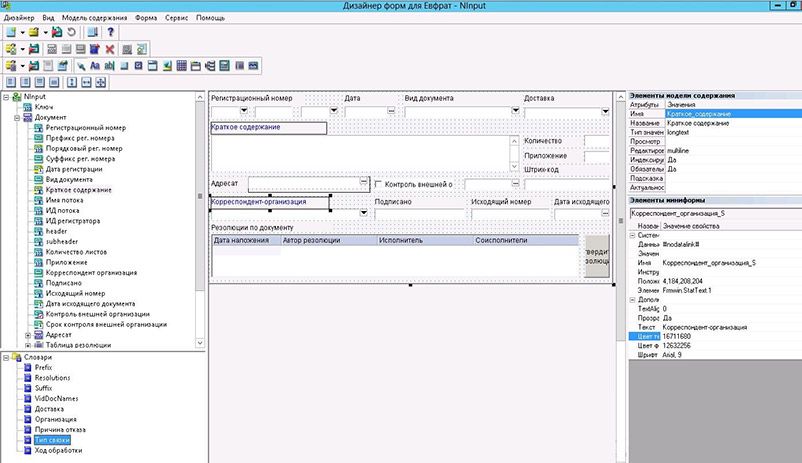The width and height of the screenshot is (802, 463).
Task: Click the tree panel scroll down arrow
Action: tap(200, 343)
